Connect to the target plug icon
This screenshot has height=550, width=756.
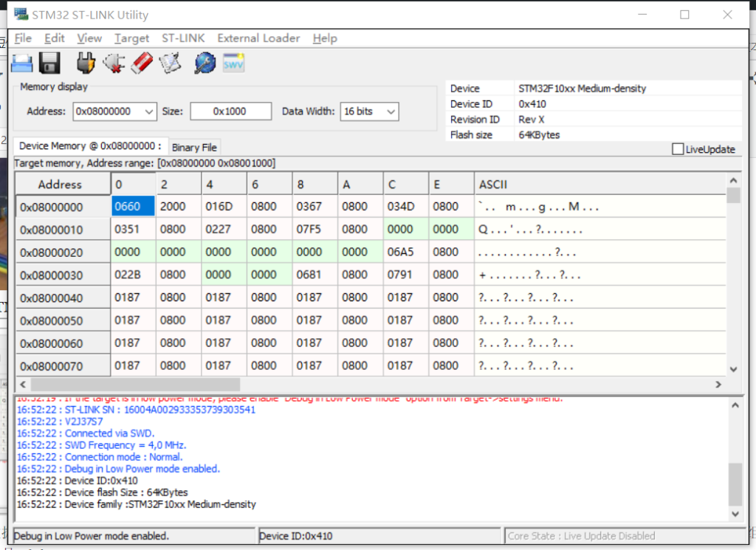pyautogui.click(x=86, y=63)
